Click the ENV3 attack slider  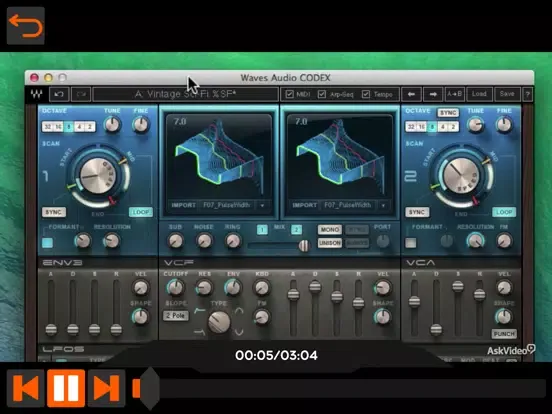[51, 330]
